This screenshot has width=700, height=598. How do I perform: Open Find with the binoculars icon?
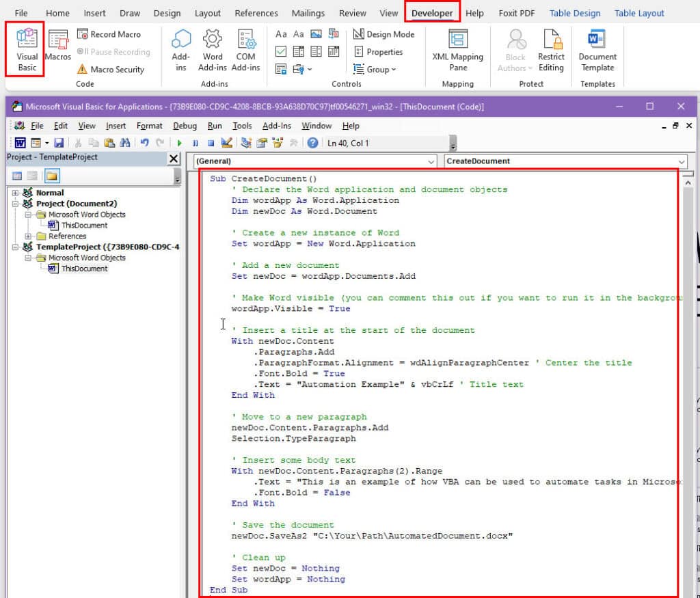pyautogui.click(x=125, y=143)
